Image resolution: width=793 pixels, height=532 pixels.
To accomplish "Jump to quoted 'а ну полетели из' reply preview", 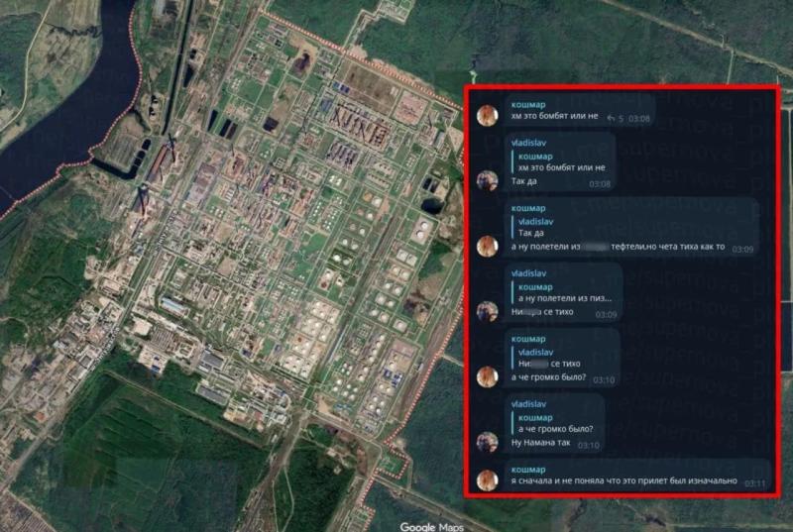I will tap(562, 292).
